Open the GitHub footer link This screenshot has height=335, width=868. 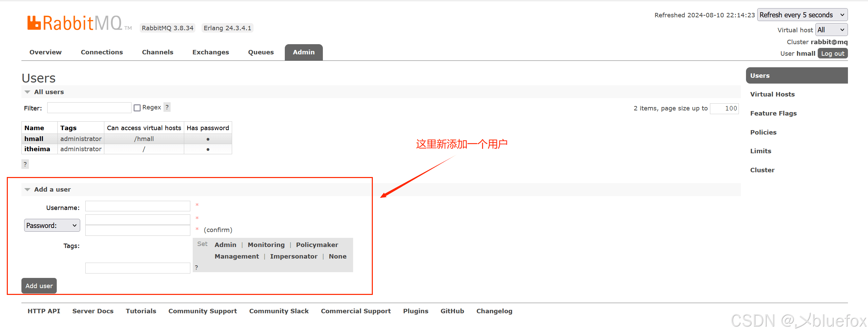click(452, 311)
